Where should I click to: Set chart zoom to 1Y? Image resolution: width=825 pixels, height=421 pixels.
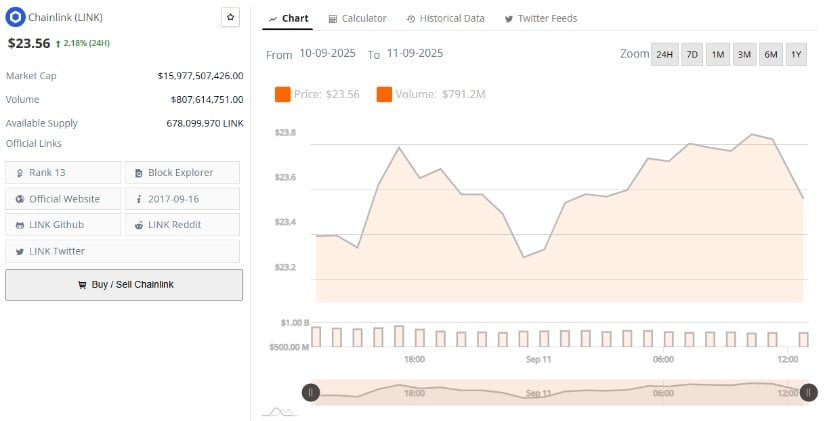tap(796, 54)
